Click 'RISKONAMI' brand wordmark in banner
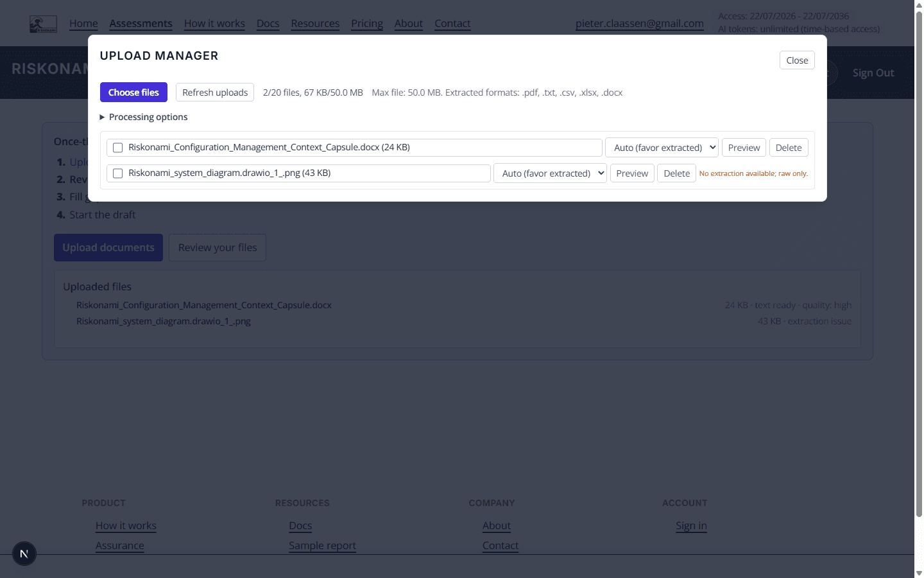The image size is (924, 578). 49,69
